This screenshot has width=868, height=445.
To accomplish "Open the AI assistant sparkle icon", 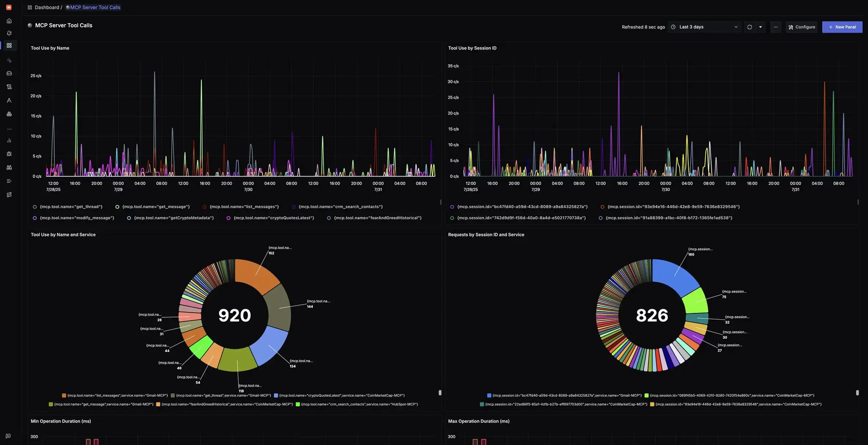I will point(9,60).
